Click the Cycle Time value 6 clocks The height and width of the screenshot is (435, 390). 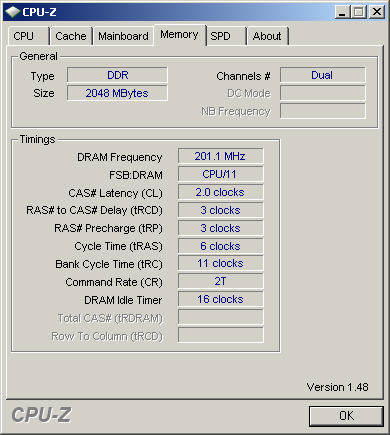coord(220,246)
